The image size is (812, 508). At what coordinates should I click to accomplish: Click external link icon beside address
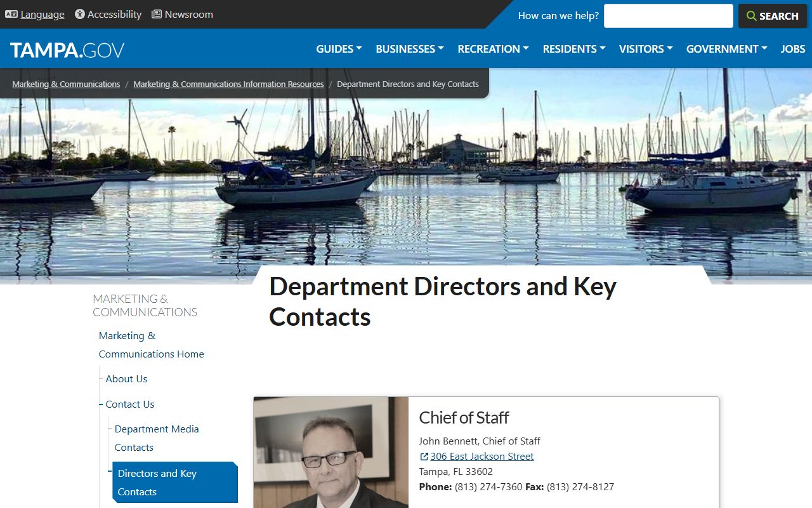(424, 457)
